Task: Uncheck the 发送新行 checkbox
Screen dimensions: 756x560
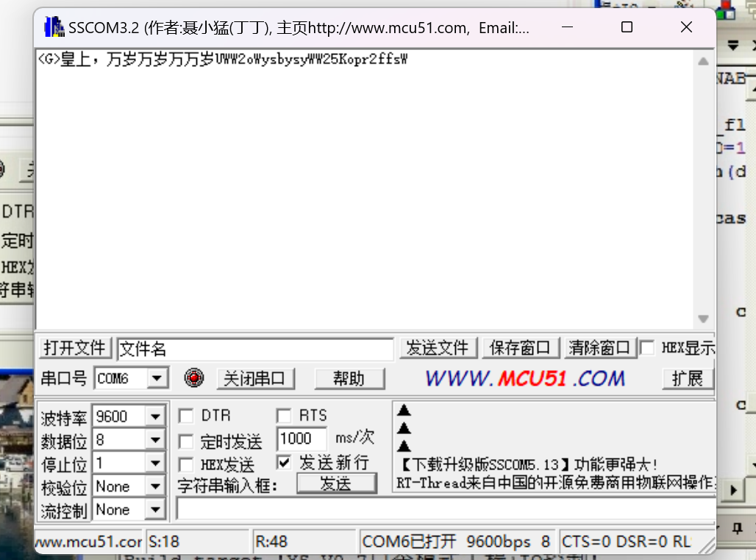Action: (284, 463)
